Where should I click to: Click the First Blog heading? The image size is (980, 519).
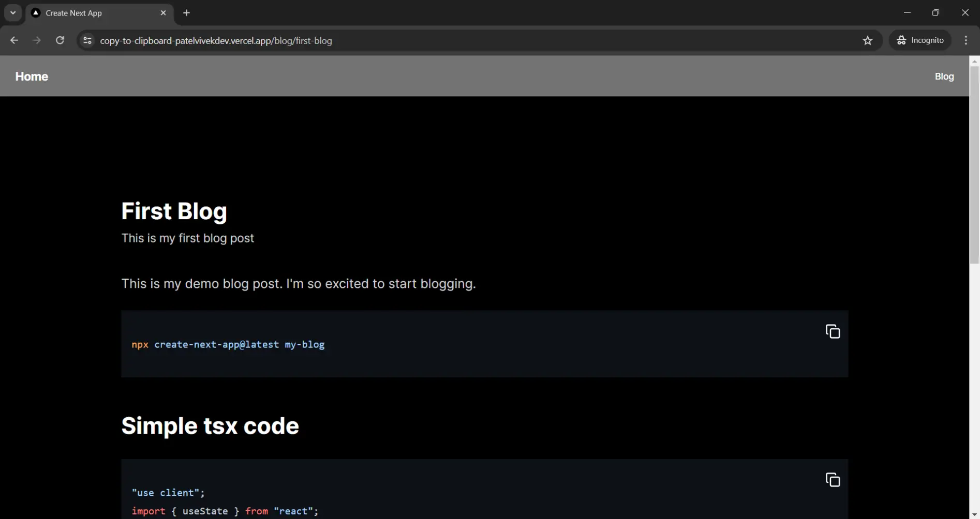point(174,211)
